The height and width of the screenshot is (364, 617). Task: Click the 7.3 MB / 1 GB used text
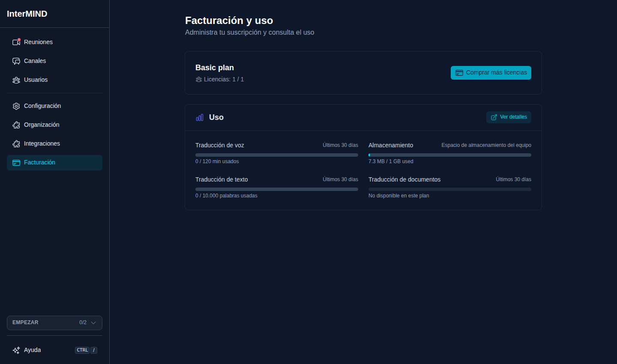(391, 161)
